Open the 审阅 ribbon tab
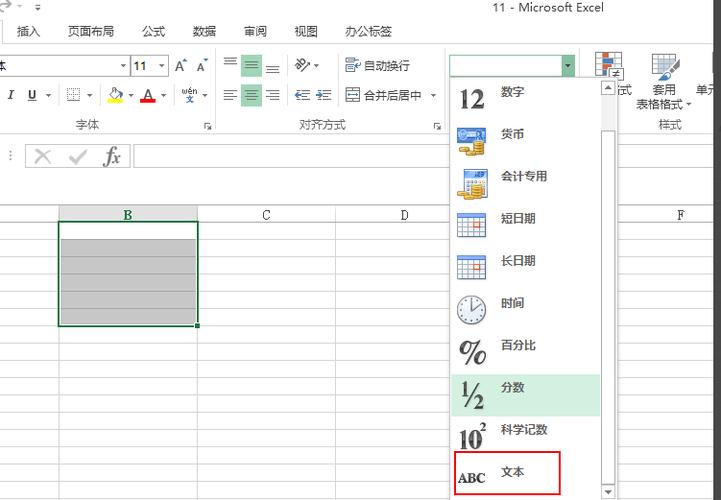Screen dimensions: 721x500 (x=255, y=32)
